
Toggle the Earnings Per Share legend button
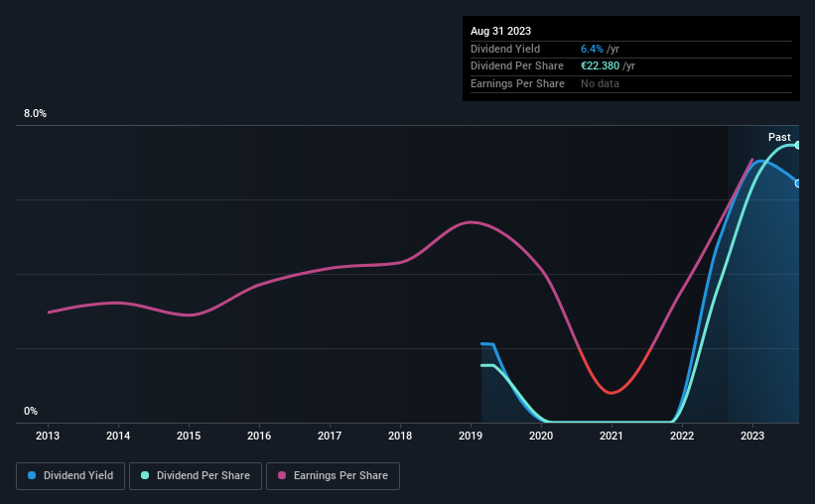click(333, 476)
